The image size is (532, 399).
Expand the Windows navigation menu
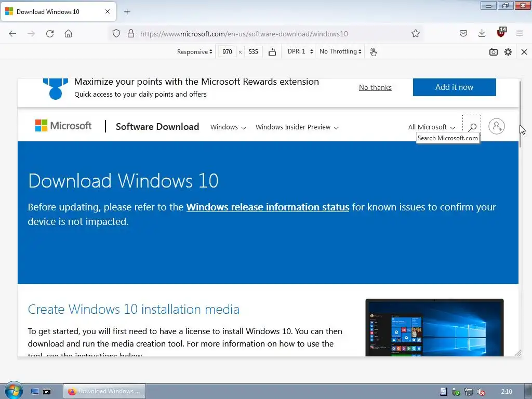tap(228, 127)
